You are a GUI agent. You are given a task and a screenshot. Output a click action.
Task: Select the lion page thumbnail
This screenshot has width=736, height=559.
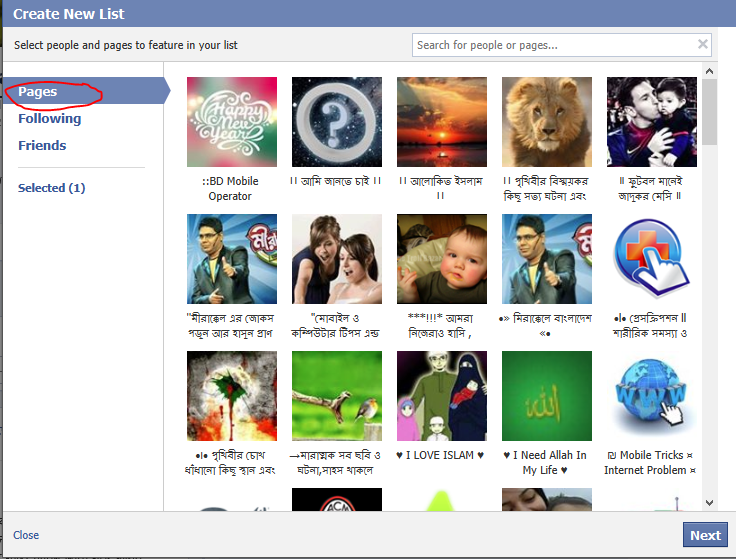tap(547, 122)
